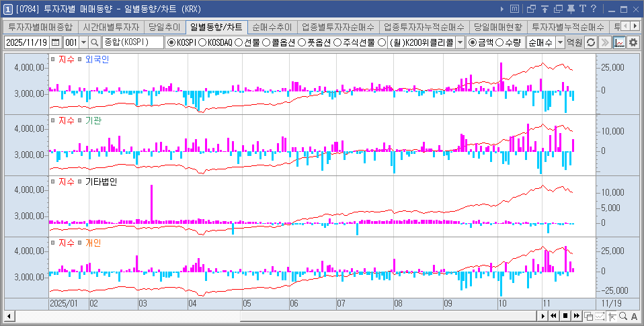Click the 외국인 legend label in first chart
The image size is (644, 326).
(97, 59)
